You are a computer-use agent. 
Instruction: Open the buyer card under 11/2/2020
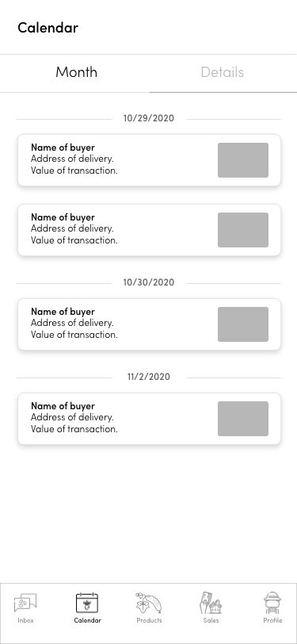[149, 419]
